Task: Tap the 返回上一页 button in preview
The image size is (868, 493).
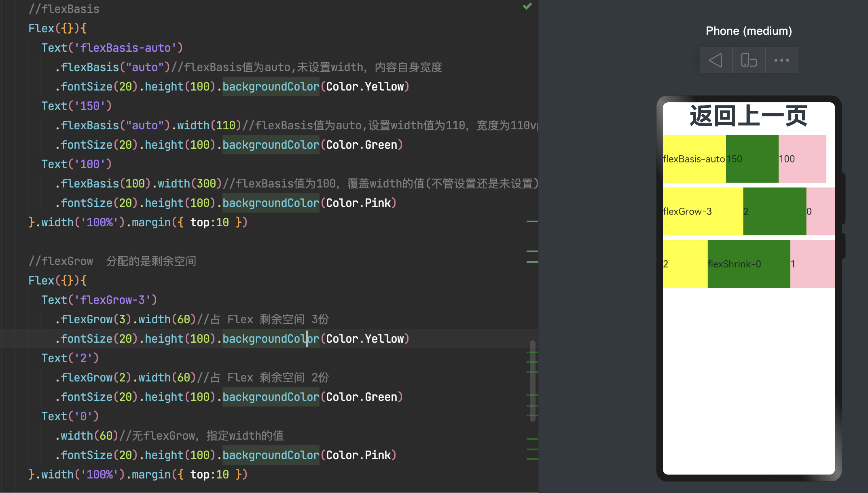Action: (x=748, y=116)
